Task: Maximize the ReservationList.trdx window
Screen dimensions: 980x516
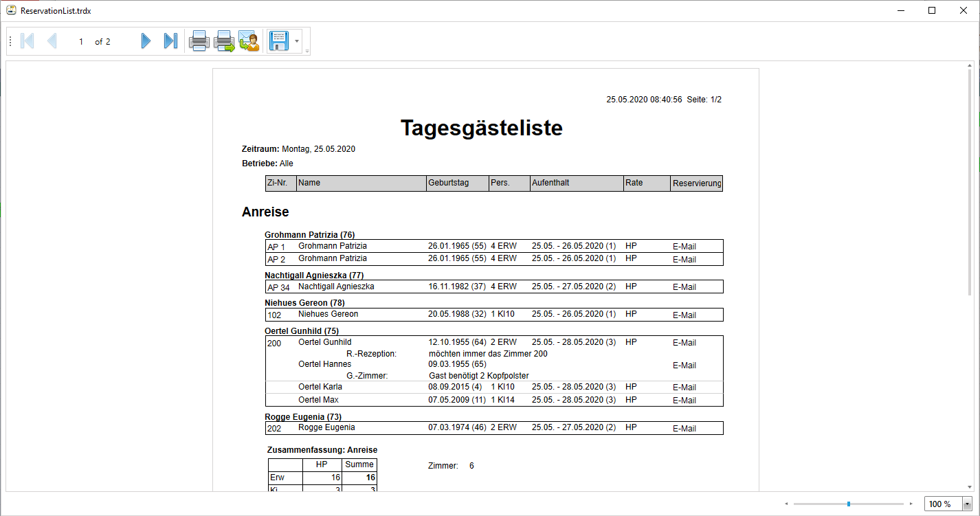Action: (x=932, y=10)
